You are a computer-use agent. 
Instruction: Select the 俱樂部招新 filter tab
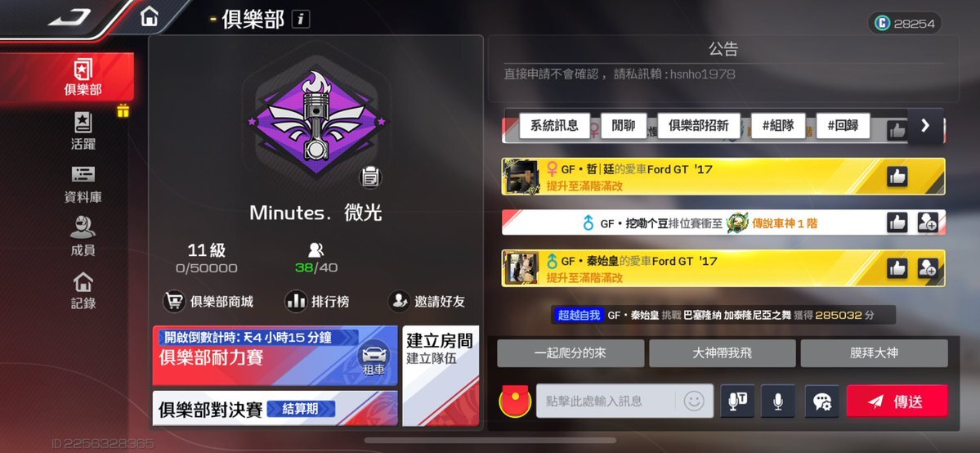pos(699,126)
